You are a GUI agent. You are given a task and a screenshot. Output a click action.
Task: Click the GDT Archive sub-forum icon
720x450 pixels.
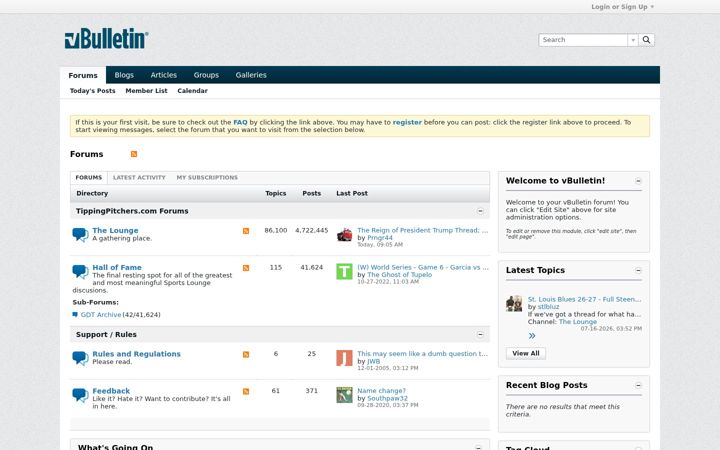coord(75,315)
